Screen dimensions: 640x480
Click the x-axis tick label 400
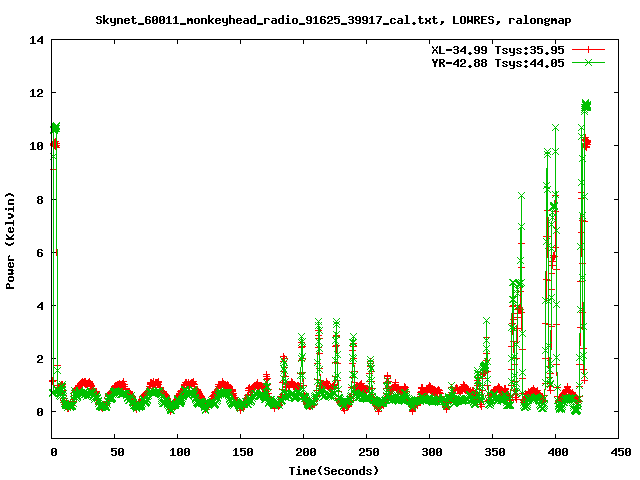[558, 452]
